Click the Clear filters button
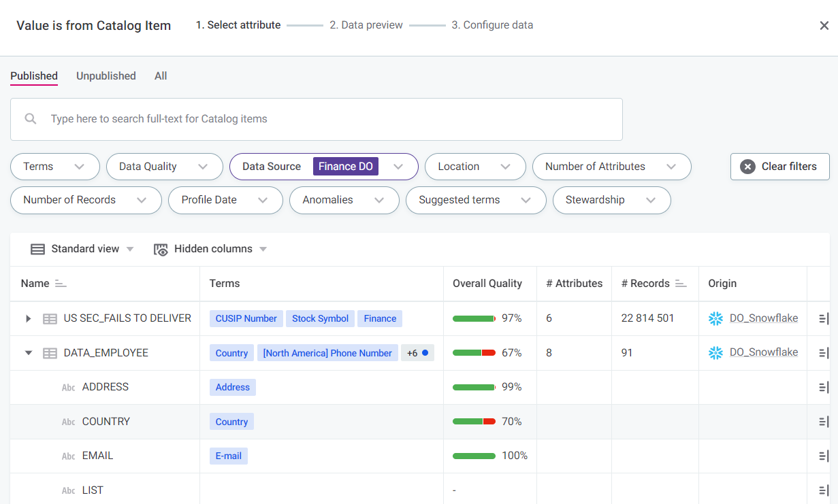Viewport: 838px width, 504px height. (x=779, y=167)
